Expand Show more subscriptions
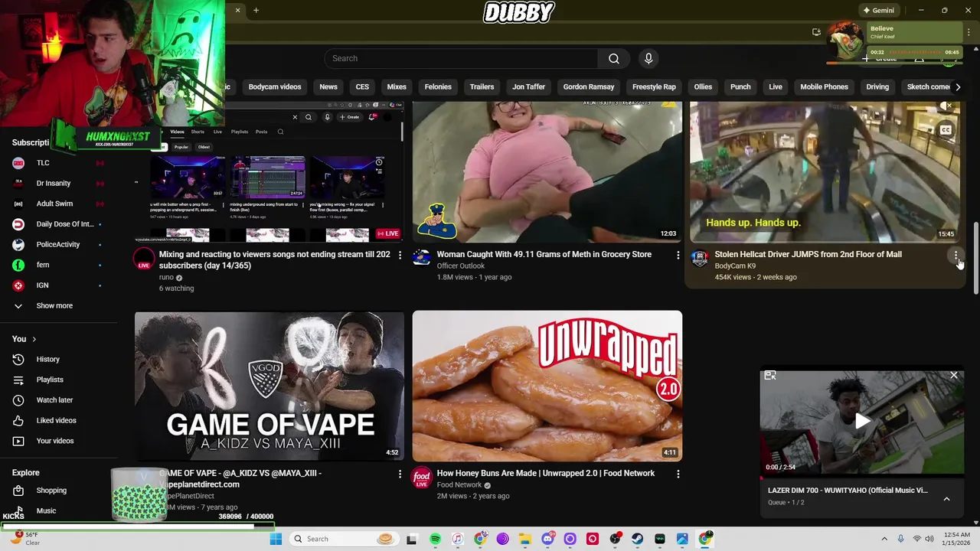Image resolution: width=980 pixels, height=551 pixels. click(54, 305)
